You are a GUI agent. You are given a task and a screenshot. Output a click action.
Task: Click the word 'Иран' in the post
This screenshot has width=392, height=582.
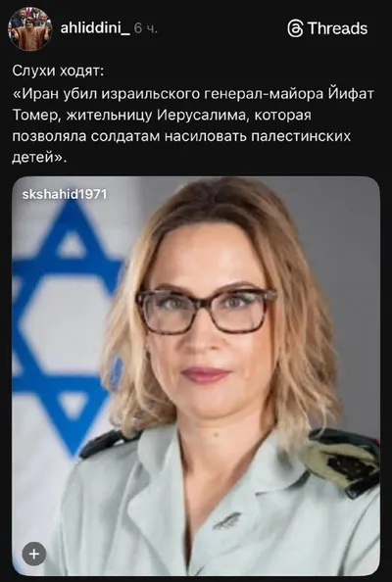tap(41, 94)
